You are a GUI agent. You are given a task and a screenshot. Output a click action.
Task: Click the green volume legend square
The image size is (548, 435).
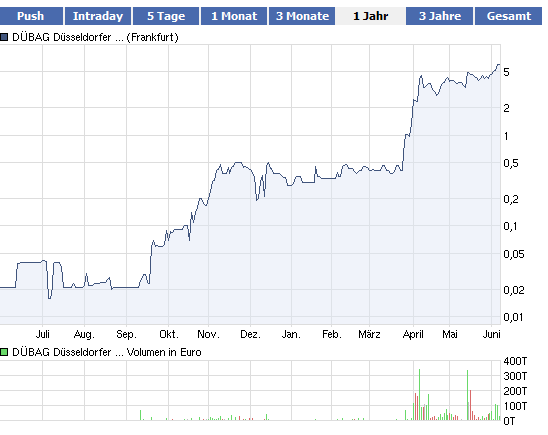(x=4, y=352)
